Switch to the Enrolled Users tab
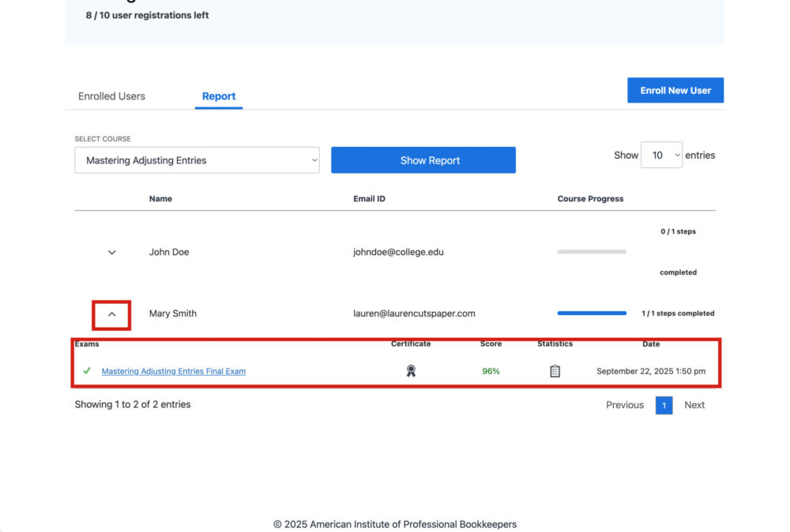Screen dimensions: 790x532 (111, 96)
